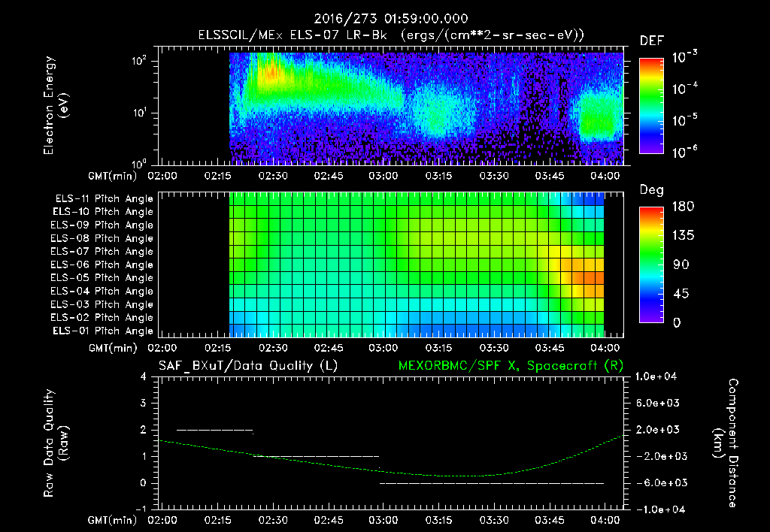
Task: Click the SAF_BXuT/Data Quality (L) legend
Action: [248, 366]
